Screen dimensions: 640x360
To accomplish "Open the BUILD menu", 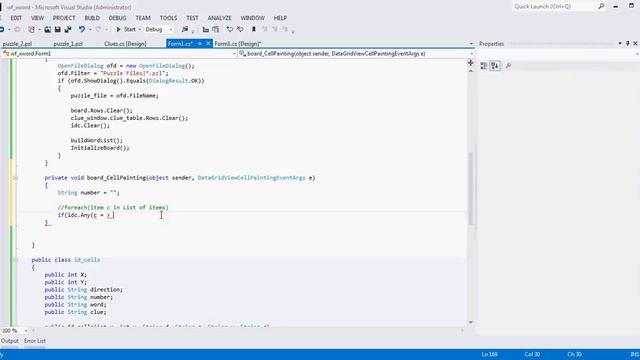I will click(x=92, y=18).
